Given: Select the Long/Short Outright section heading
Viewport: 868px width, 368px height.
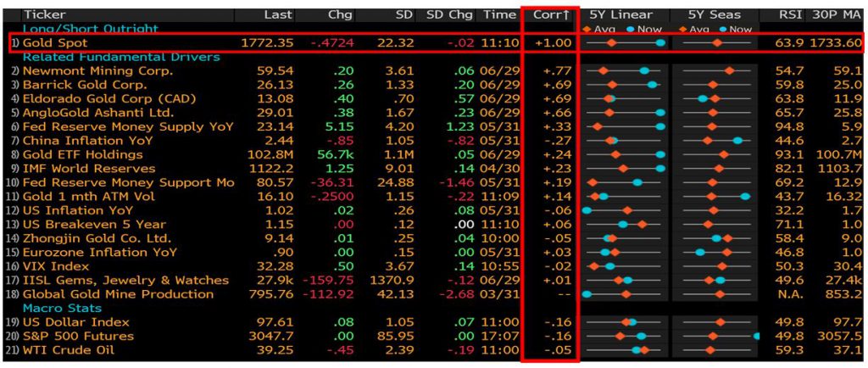Looking at the screenshot, I should pos(90,29).
